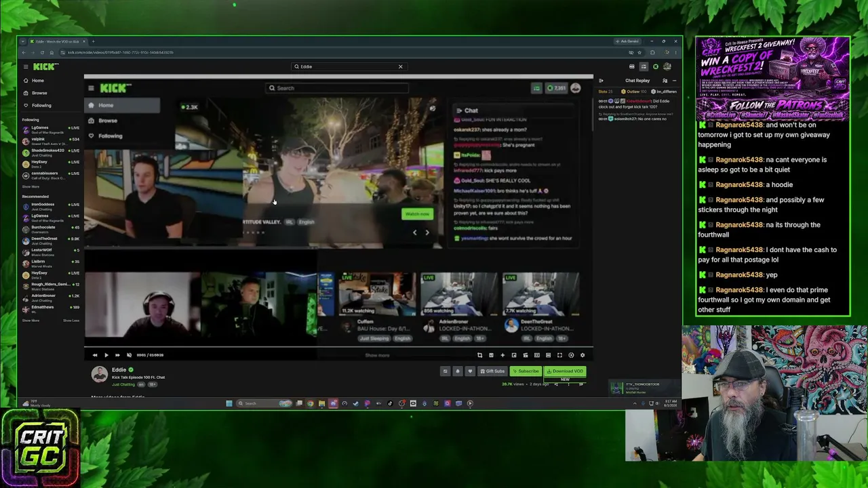The image size is (868, 488).
Task: Open the user profile avatar menu on Kick
Action: click(x=667, y=66)
